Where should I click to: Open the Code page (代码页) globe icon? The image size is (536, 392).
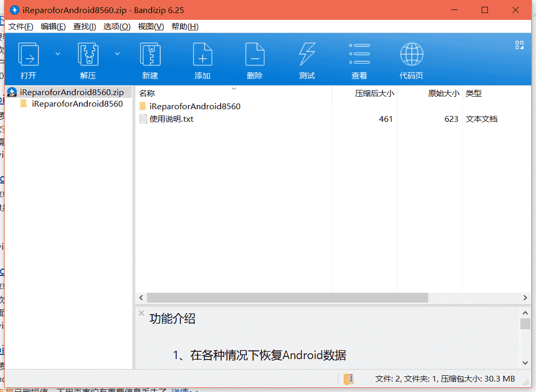[412, 54]
